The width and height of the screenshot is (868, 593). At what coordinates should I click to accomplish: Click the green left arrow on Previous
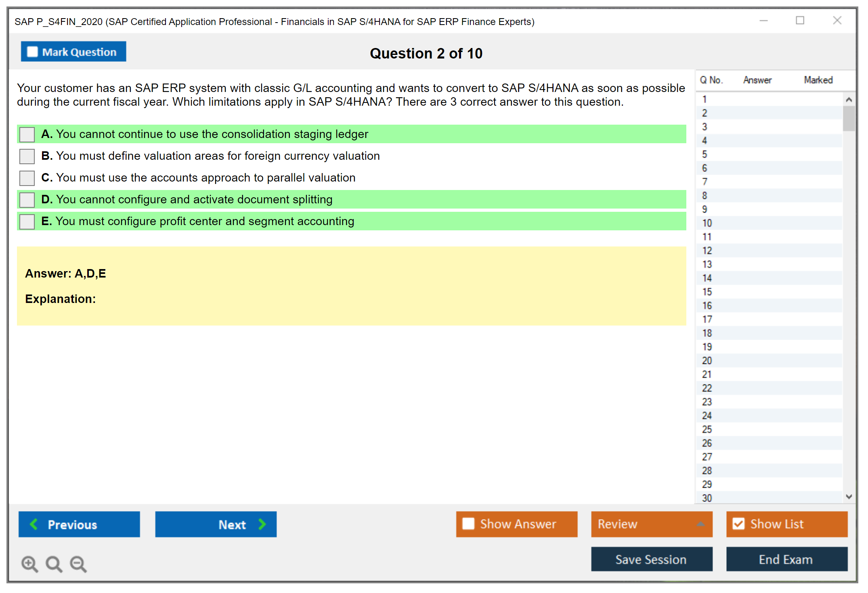coord(34,524)
